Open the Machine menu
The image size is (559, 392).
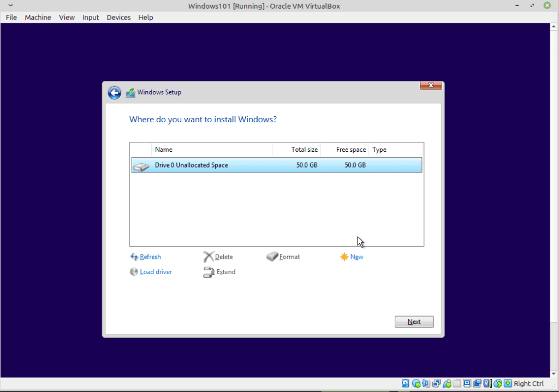pyautogui.click(x=38, y=17)
